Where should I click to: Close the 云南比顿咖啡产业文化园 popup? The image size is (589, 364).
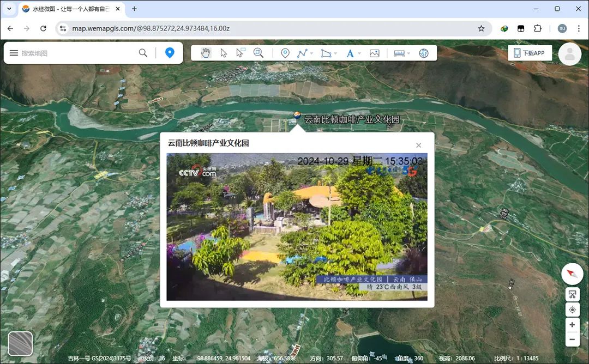coord(419,145)
